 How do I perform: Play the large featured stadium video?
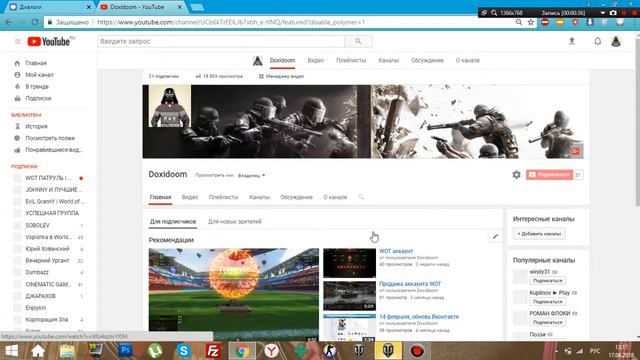233,295
